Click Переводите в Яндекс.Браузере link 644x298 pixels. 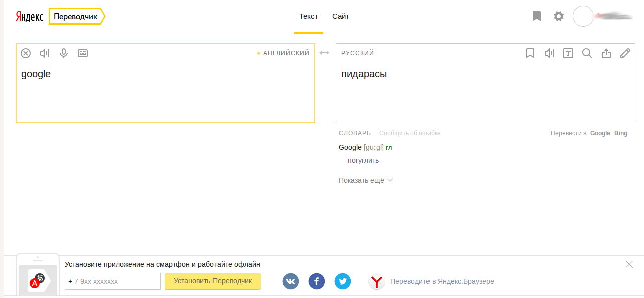442,281
